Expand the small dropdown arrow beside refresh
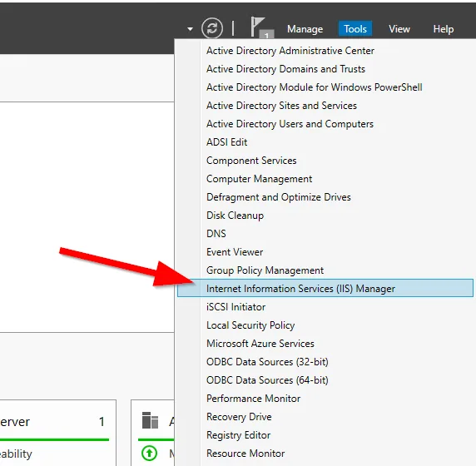Screen dimensions: 476x466 pos(190,29)
